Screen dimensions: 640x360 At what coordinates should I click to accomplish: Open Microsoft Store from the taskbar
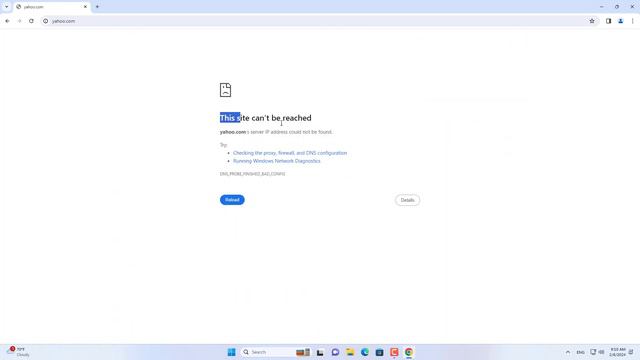pyautogui.click(x=379, y=352)
